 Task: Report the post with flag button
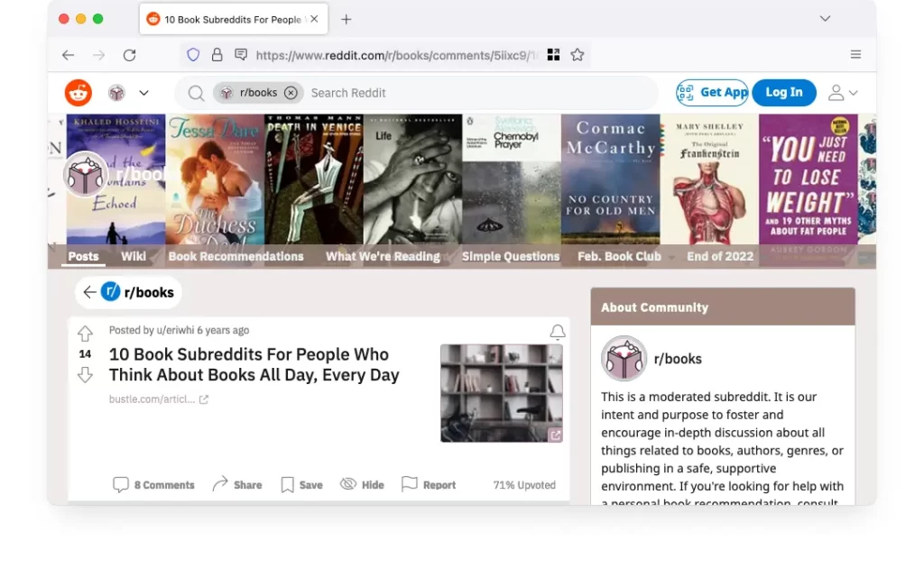(x=429, y=485)
